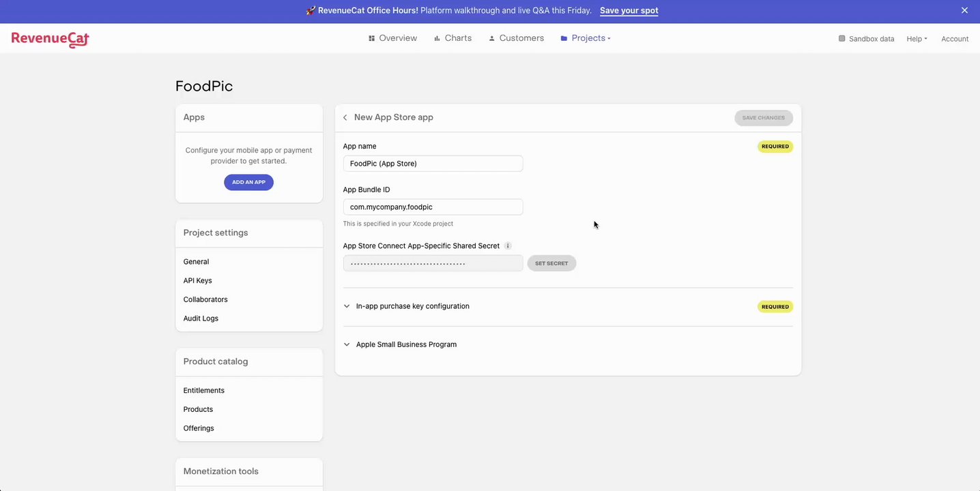This screenshot has height=491, width=980.
Task: Go to the Overview tab
Action: [392, 38]
